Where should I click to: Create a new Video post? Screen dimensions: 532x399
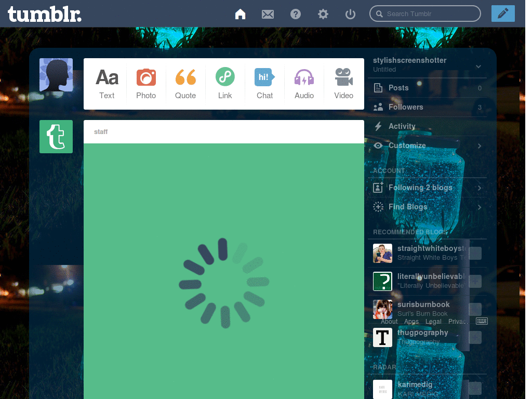(x=344, y=84)
